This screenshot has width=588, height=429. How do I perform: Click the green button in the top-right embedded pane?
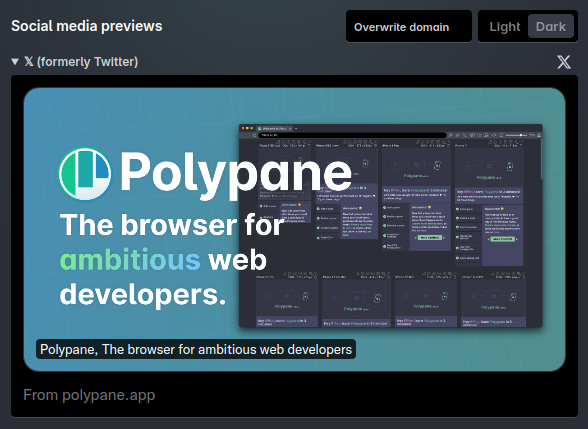tap(502, 239)
